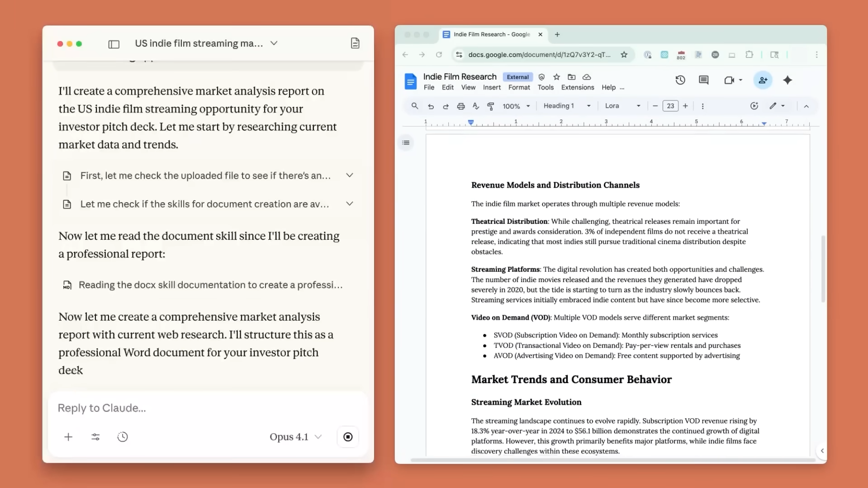Open the Lora font dropdown

(x=622, y=106)
